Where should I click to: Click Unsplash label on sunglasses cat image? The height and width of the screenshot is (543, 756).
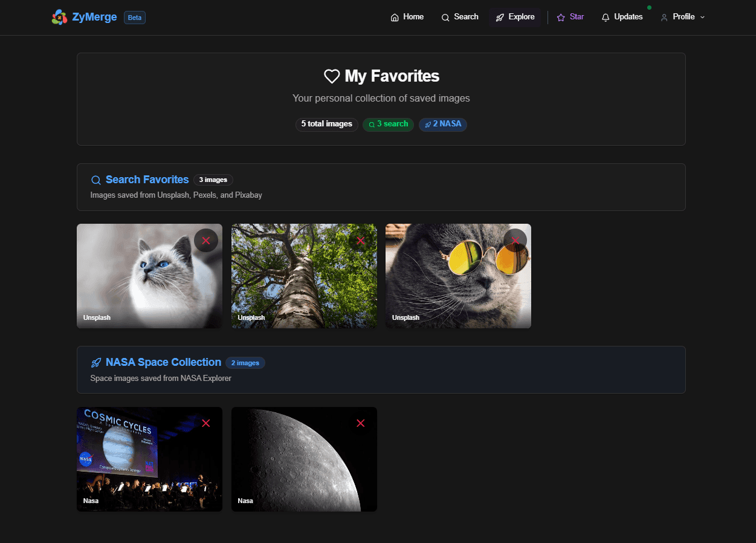pyautogui.click(x=405, y=317)
